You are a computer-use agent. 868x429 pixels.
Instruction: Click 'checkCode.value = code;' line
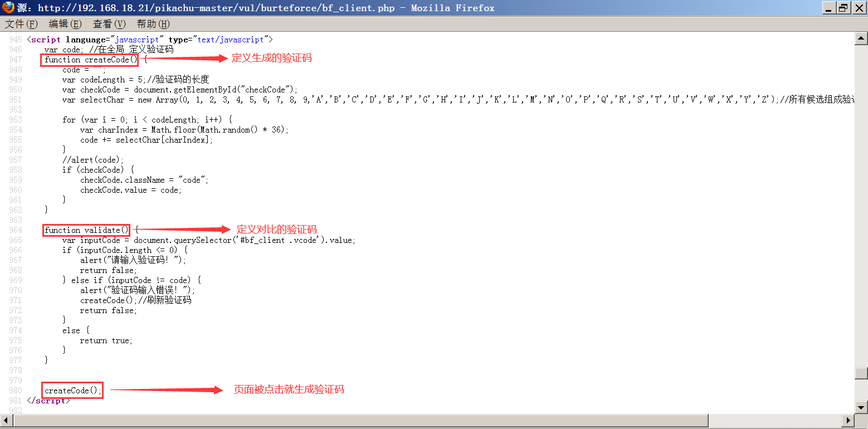click(x=131, y=190)
